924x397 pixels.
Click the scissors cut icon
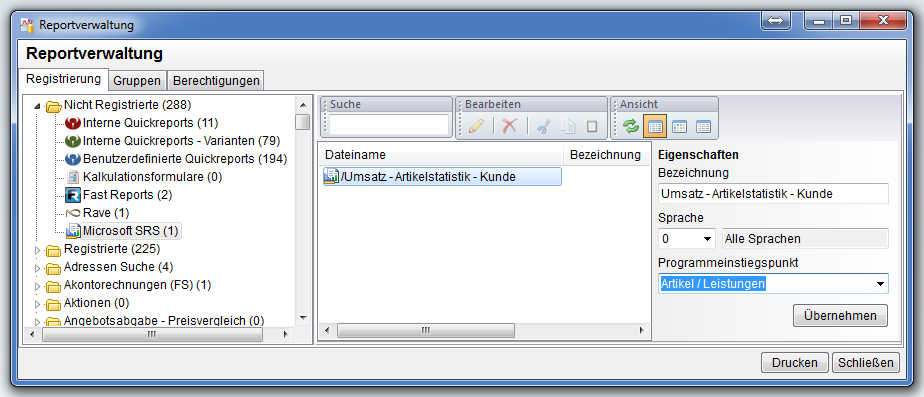pos(544,126)
